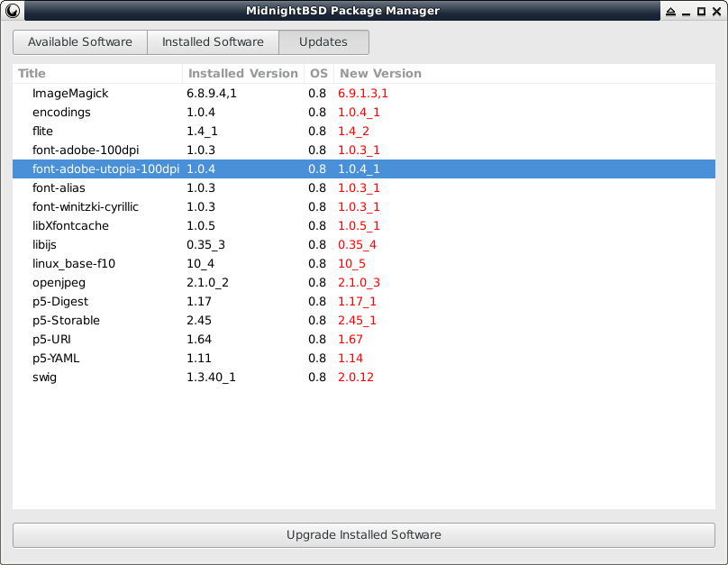Select the font-alias row
Screen dimensions: 728x565
363,188
